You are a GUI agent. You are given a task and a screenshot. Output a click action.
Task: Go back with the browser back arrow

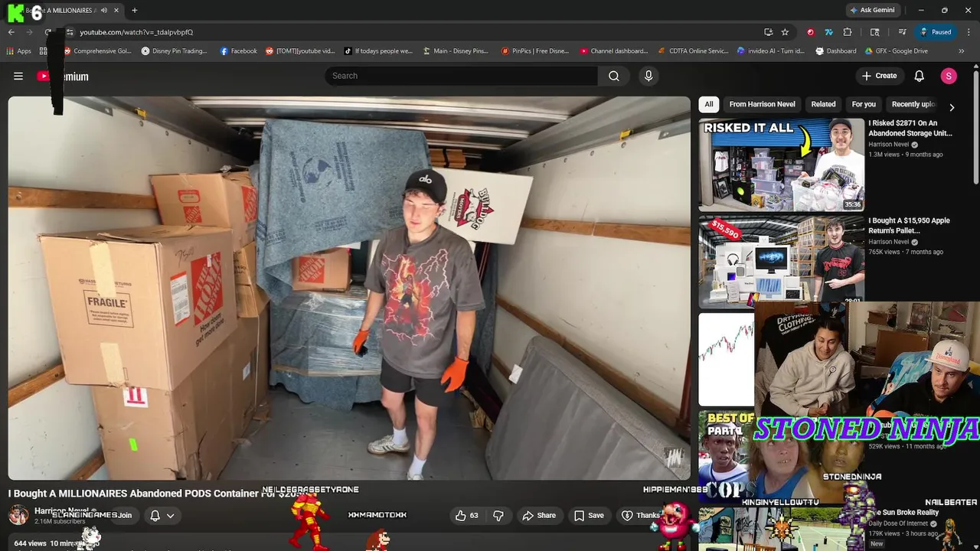click(11, 32)
